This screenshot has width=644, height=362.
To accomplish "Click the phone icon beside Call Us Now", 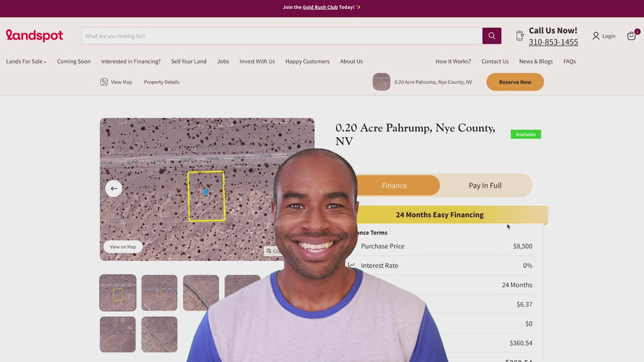I will tap(520, 36).
